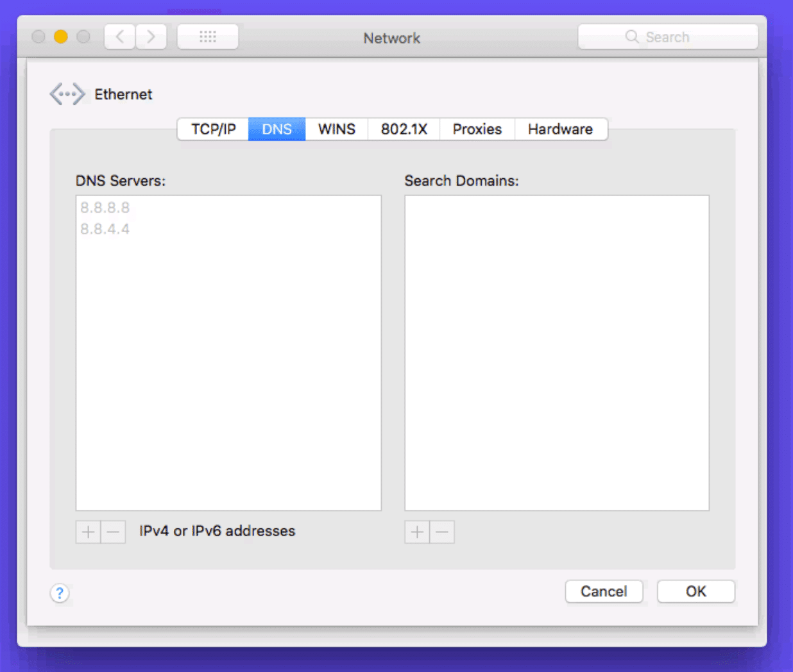Switch to the TCP/IP tab

pos(212,129)
